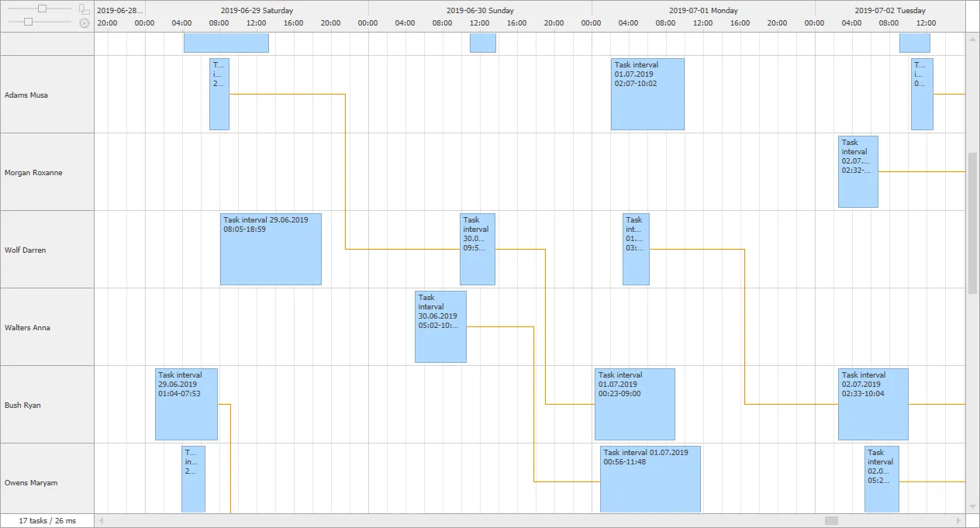Click the overlapping rectangles icon by top slider
The image size is (980, 528).
coord(85,9)
